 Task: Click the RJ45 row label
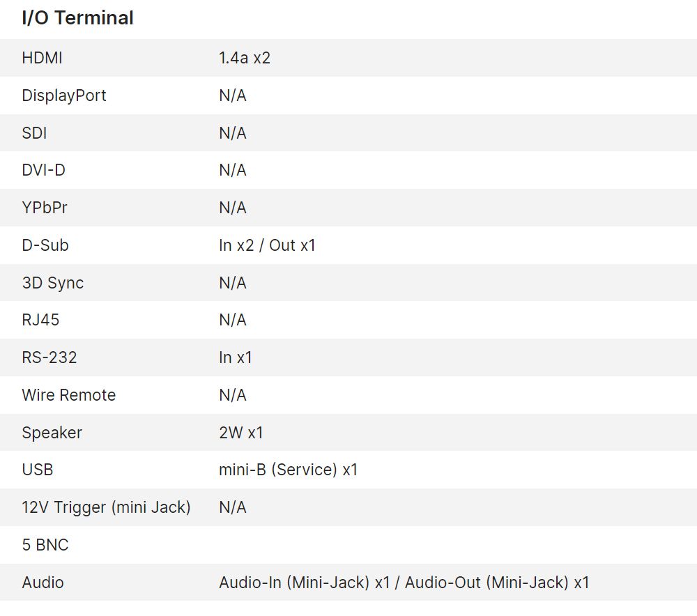tap(40, 320)
